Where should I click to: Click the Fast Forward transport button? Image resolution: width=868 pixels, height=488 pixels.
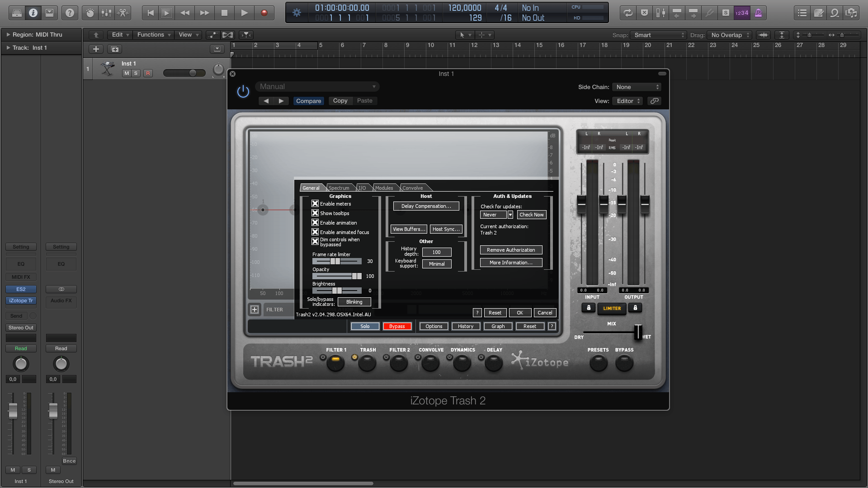tap(205, 13)
